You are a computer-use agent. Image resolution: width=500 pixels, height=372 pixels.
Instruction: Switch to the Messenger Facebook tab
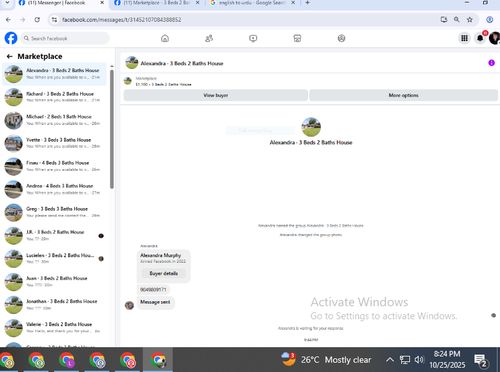click(61, 3)
